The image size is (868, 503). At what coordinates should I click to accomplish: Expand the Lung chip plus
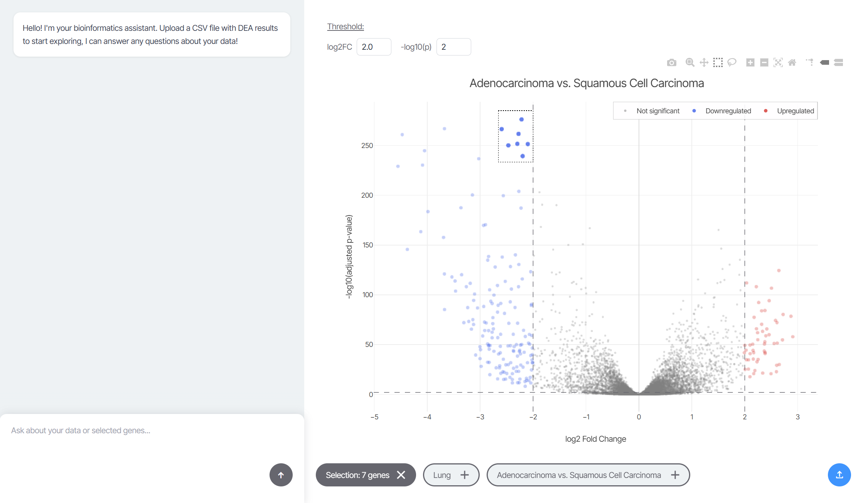coord(464,475)
